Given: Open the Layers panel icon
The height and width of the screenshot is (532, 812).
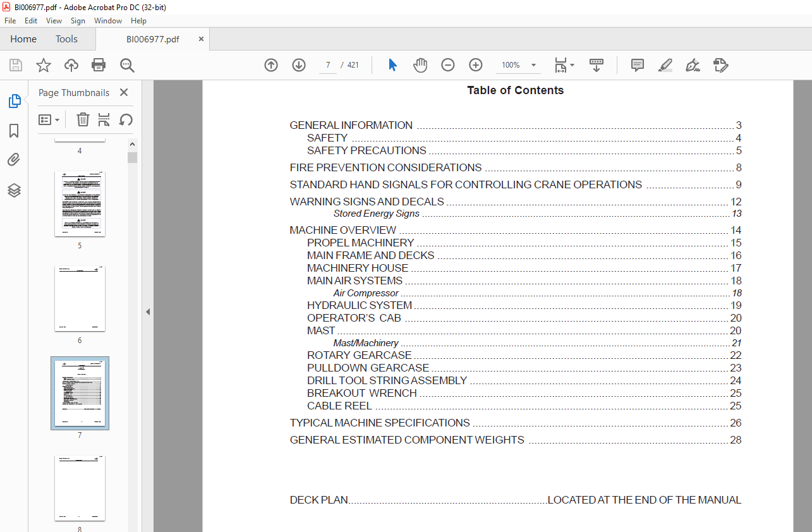Looking at the screenshot, I should coord(14,190).
